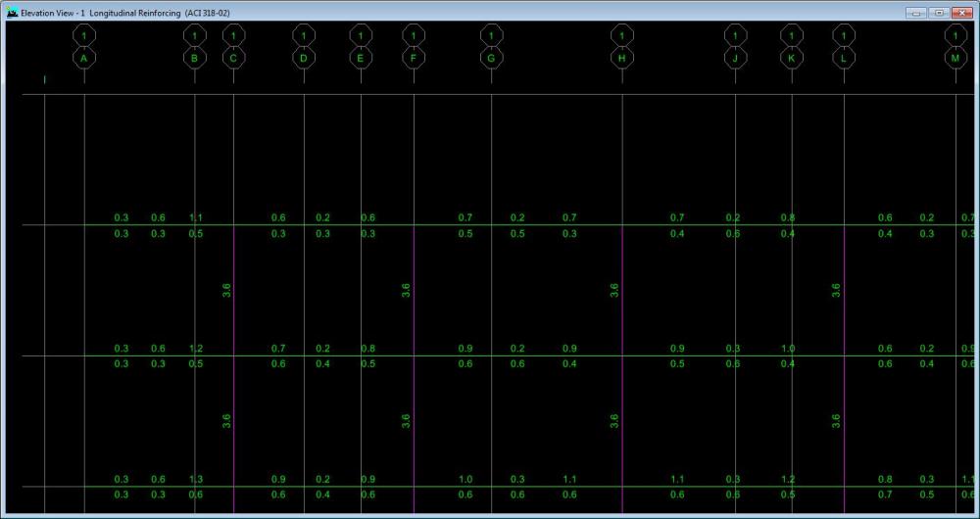Click the 1.0 value on lowest beam between F and G
980x519 pixels.
(465, 480)
